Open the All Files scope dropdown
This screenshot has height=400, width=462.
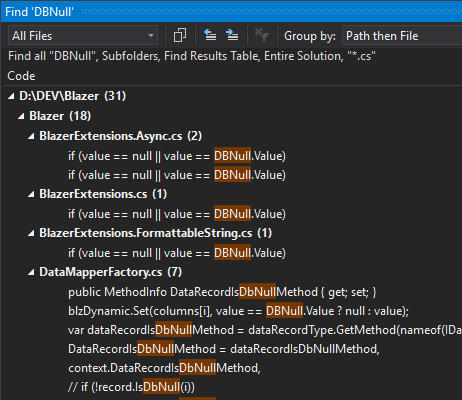tap(83, 35)
